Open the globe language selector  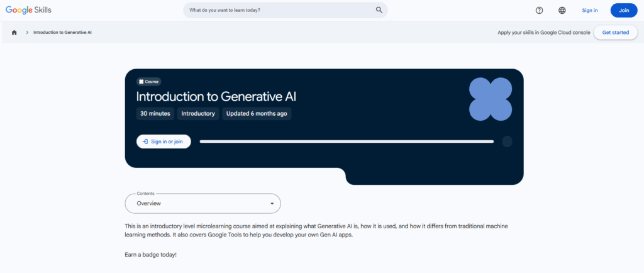pyautogui.click(x=562, y=10)
